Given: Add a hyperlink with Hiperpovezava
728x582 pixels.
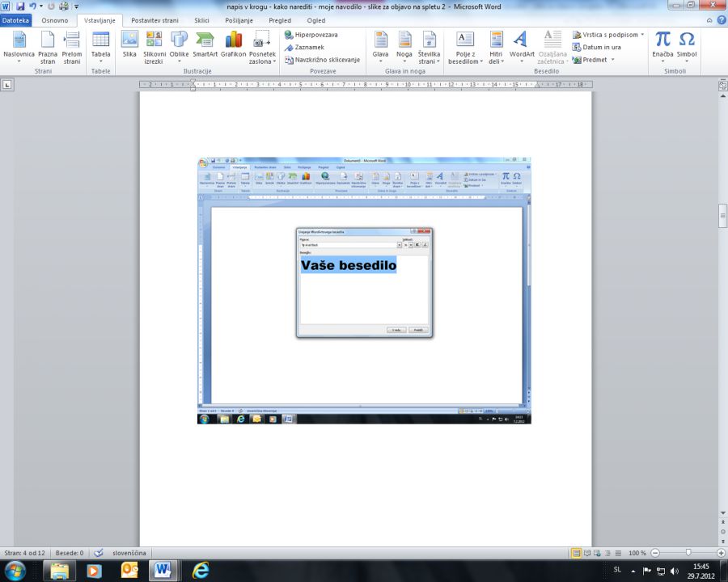Looking at the screenshot, I should [x=311, y=35].
